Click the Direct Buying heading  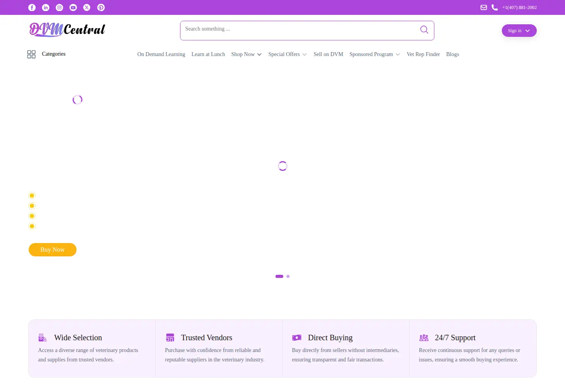tap(330, 338)
